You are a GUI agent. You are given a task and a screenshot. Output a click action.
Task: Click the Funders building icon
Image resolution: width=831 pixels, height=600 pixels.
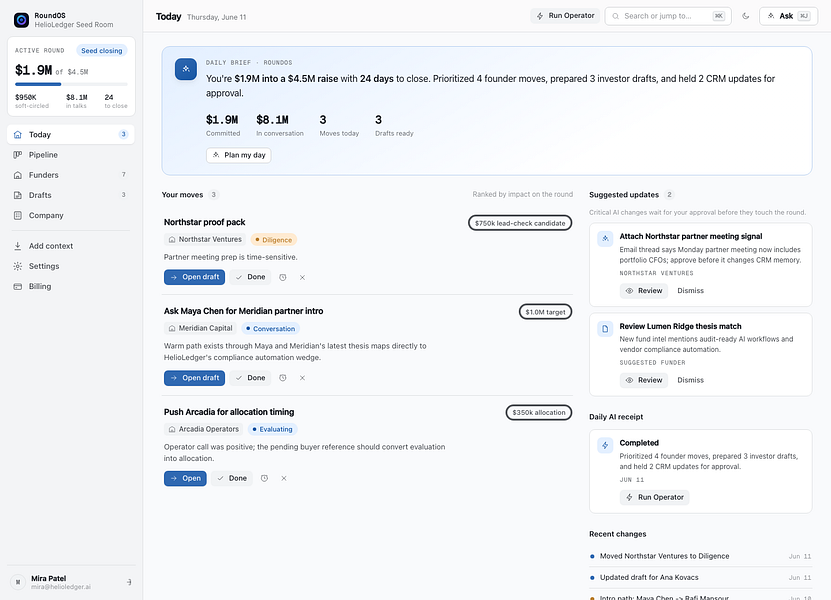coord(17,175)
